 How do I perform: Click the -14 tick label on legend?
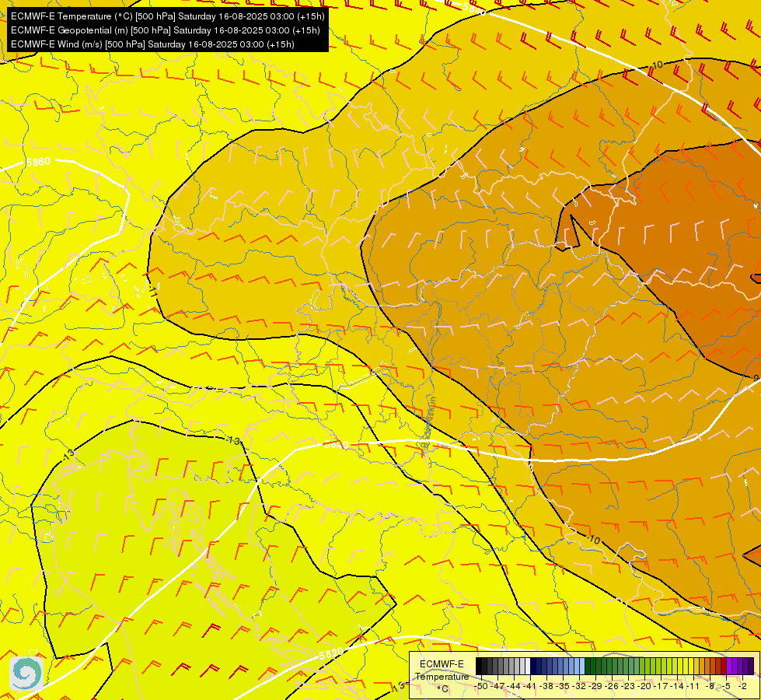coord(678,686)
